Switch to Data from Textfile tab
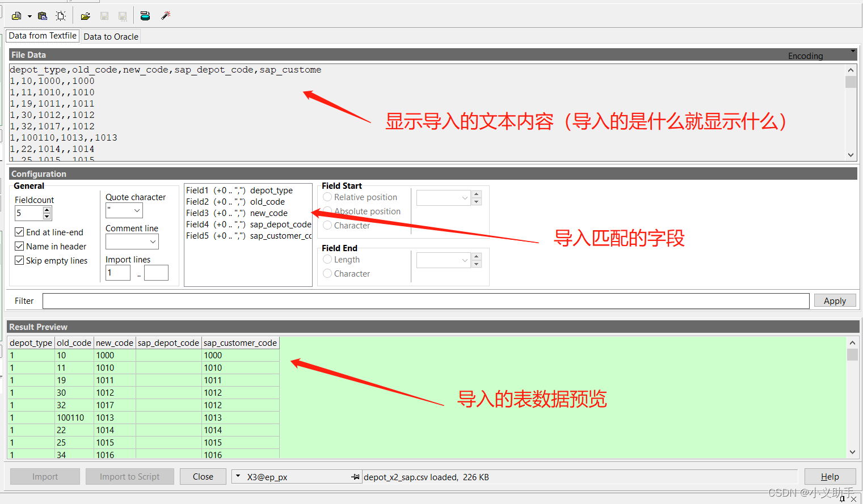The image size is (863, 504). click(43, 36)
